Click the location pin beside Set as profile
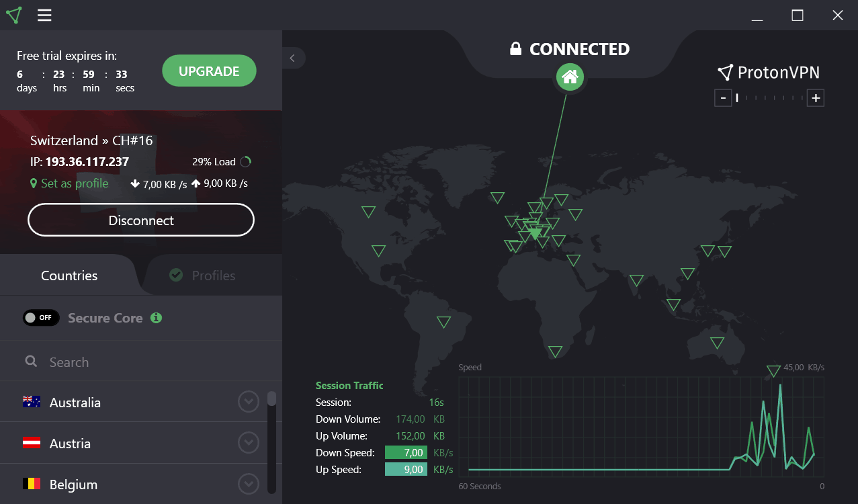Image resolution: width=858 pixels, height=504 pixels. click(34, 183)
